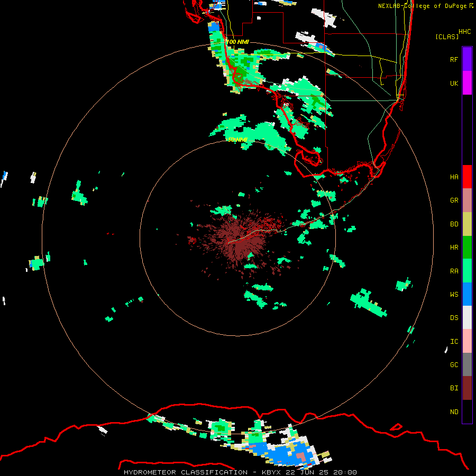
Task: Click the HR dark green legend swatch
Action: coord(467,248)
